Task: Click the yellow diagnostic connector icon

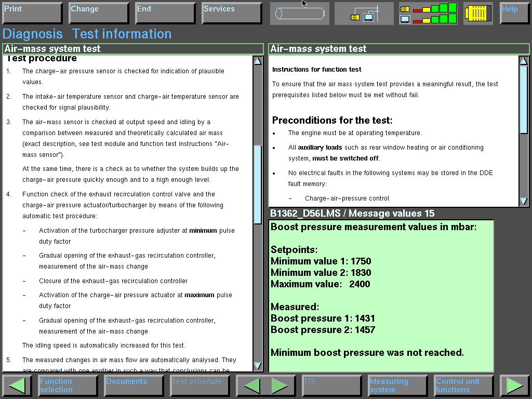Action: pos(477,14)
